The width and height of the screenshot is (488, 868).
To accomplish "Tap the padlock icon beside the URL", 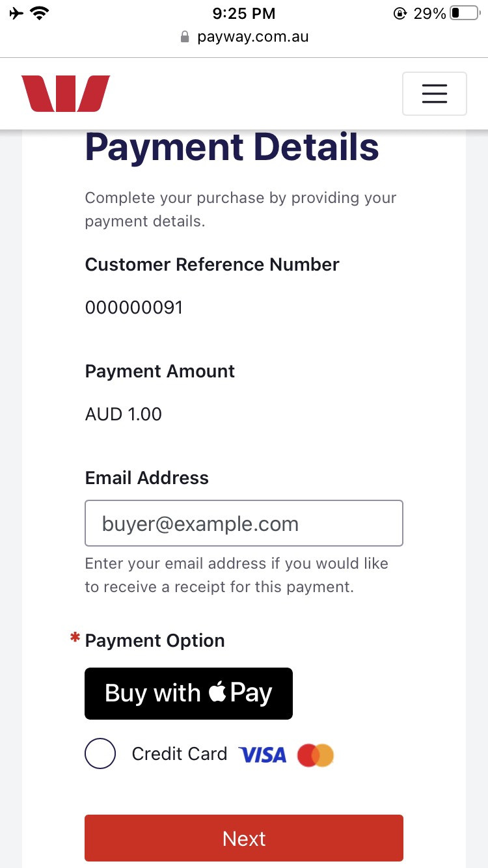I will click(x=185, y=37).
